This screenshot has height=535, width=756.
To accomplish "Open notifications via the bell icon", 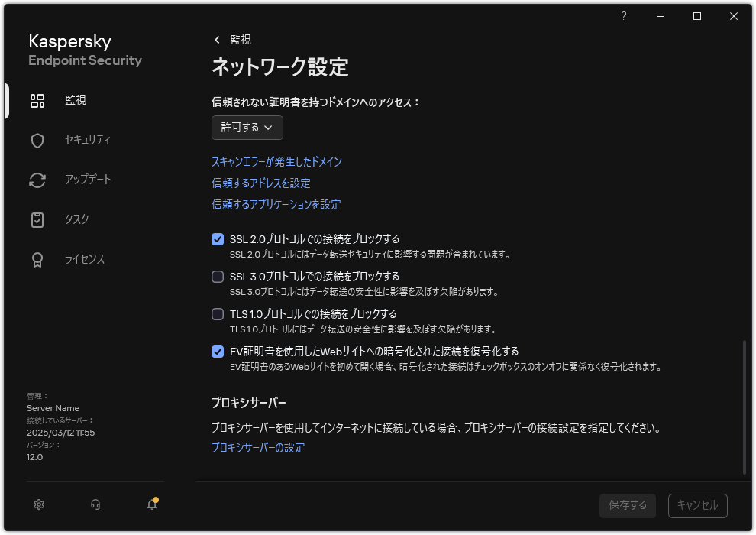I will pyautogui.click(x=151, y=504).
